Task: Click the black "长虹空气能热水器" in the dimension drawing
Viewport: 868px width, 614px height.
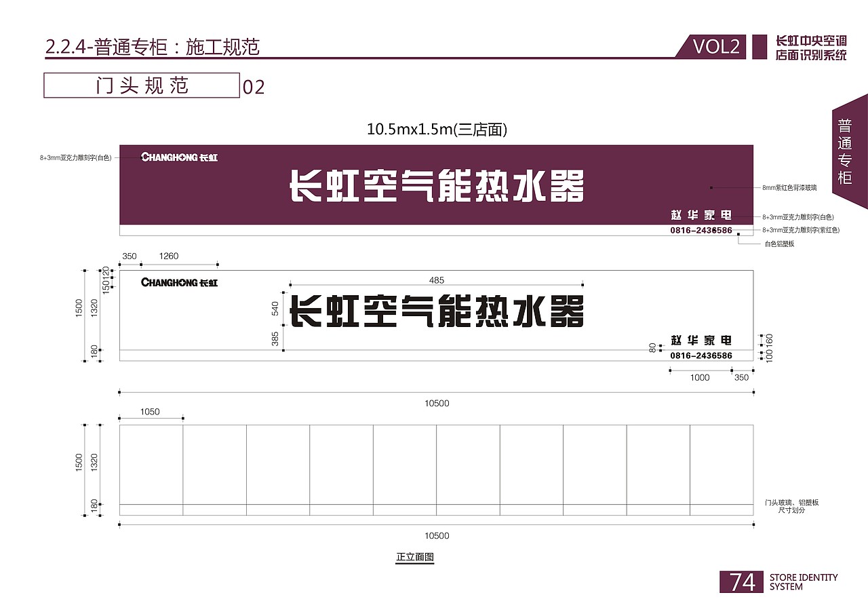Action: coord(437,311)
